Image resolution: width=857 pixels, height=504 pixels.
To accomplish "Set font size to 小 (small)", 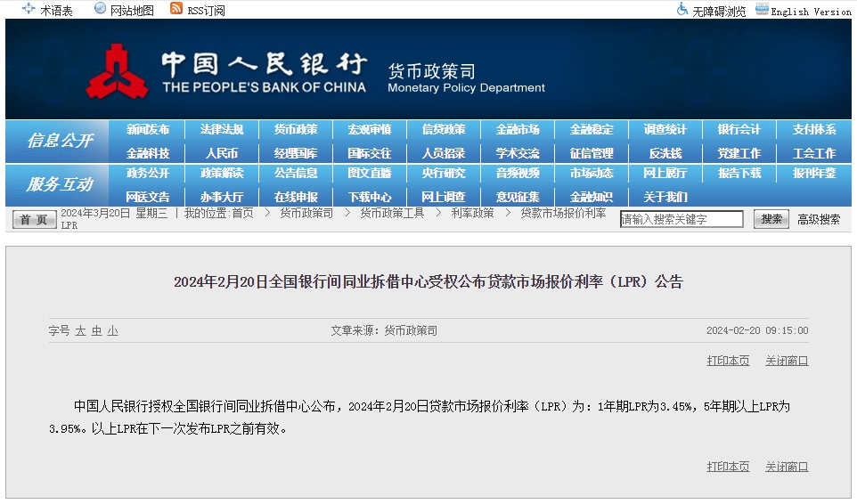I will pyautogui.click(x=112, y=330).
